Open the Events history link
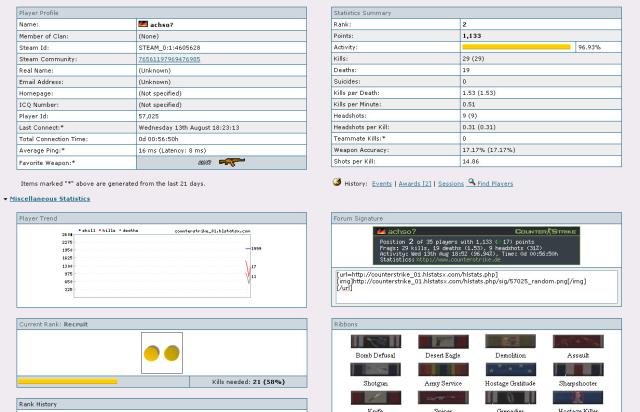 click(x=382, y=184)
